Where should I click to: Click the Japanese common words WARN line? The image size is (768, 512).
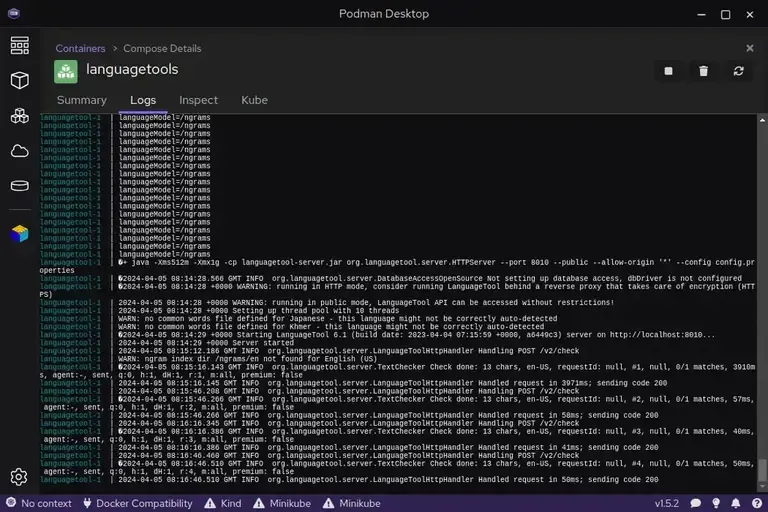point(337,318)
